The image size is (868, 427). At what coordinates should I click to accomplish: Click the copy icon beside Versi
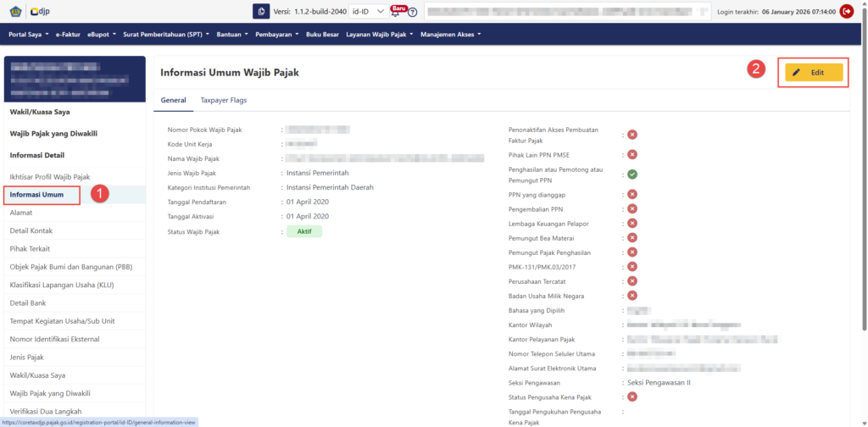[261, 11]
